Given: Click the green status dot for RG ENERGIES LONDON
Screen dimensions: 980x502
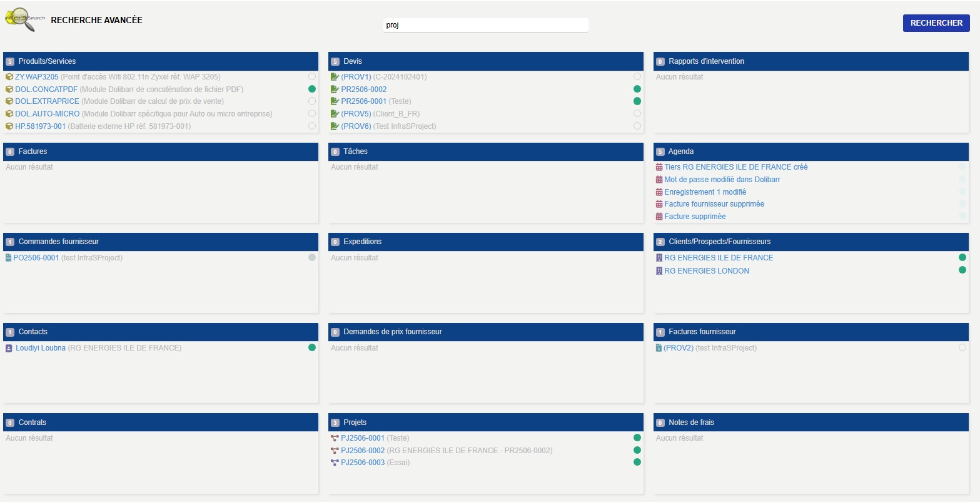Looking at the screenshot, I should click(962, 270).
